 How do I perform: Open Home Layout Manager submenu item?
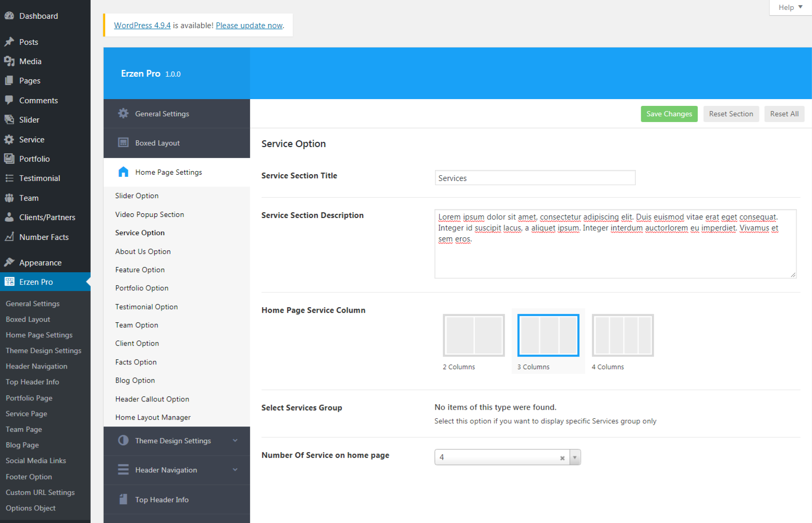153,417
